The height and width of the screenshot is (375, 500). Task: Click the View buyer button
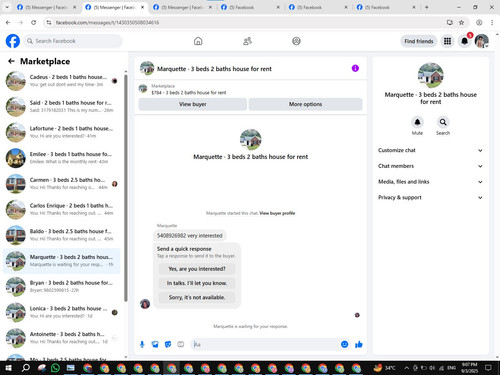tap(193, 104)
